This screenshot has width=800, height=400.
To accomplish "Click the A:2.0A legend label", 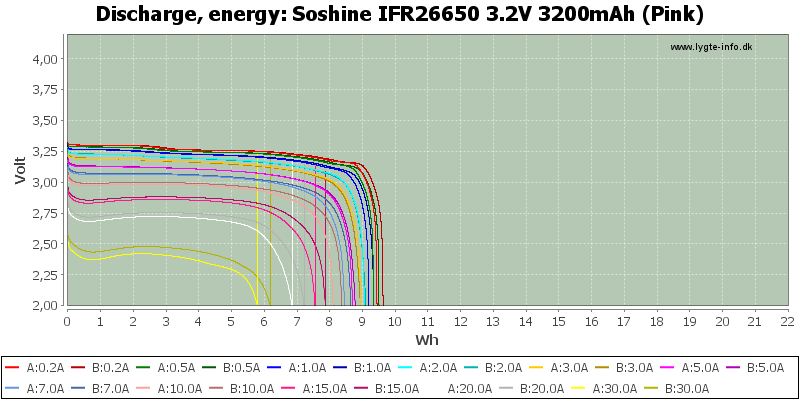I will pyautogui.click(x=438, y=367).
